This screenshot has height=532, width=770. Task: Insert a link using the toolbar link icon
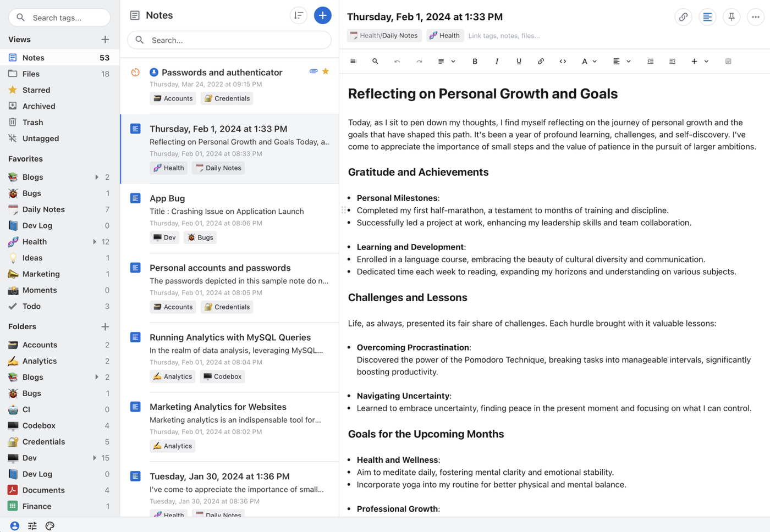[x=541, y=62]
